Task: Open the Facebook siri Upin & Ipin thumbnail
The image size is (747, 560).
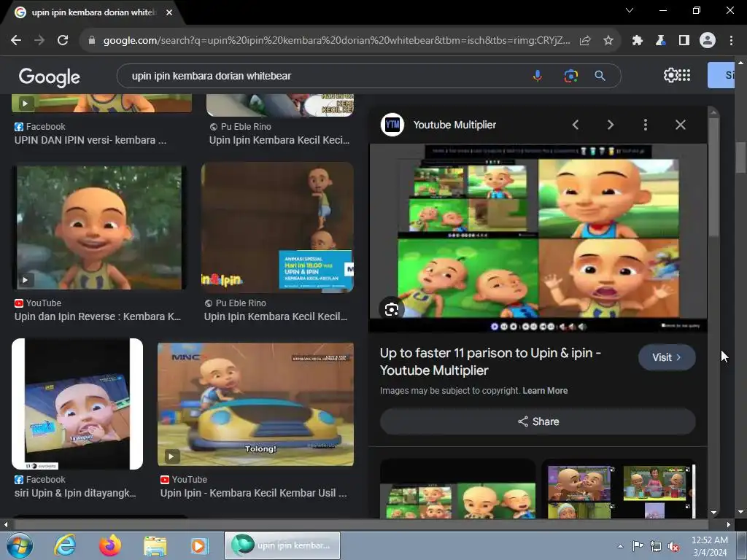Action: pos(77,404)
